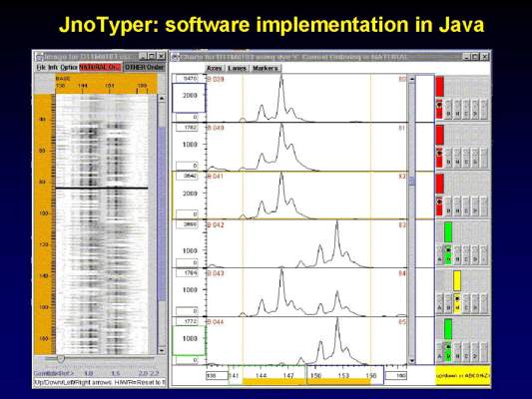Select genotype D for lane B 044
Image resolution: width=532 pixels, height=399 pixels.
point(475,352)
